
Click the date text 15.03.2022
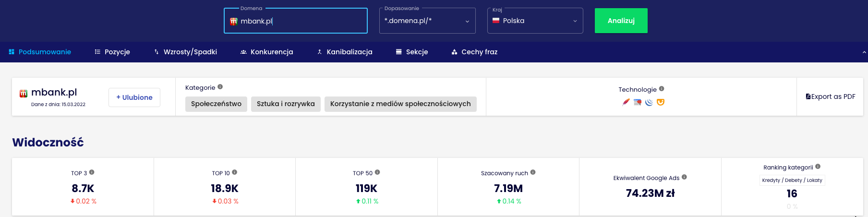73,104
